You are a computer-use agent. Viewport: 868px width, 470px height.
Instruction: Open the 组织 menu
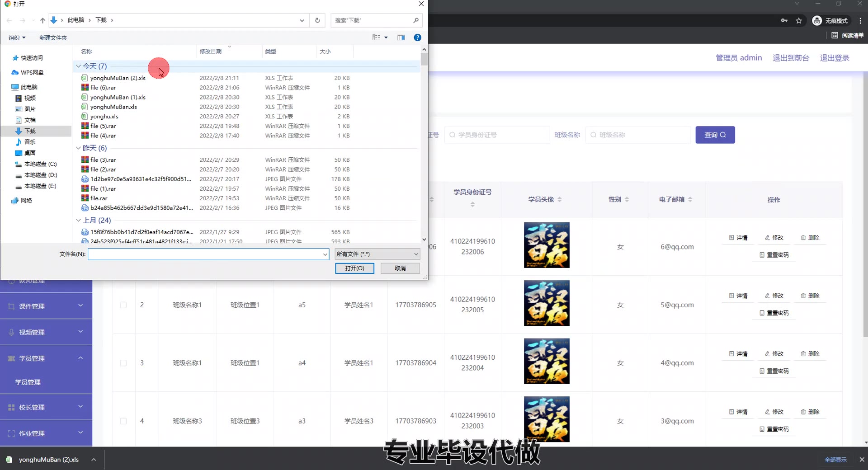coord(17,38)
